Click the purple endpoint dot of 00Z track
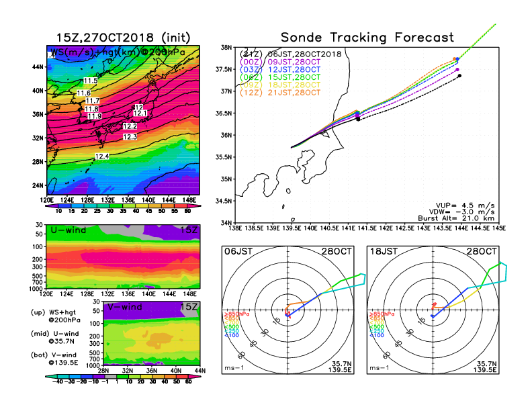Image resolution: width=532 pixels, height=411 pixels. pos(457,70)
